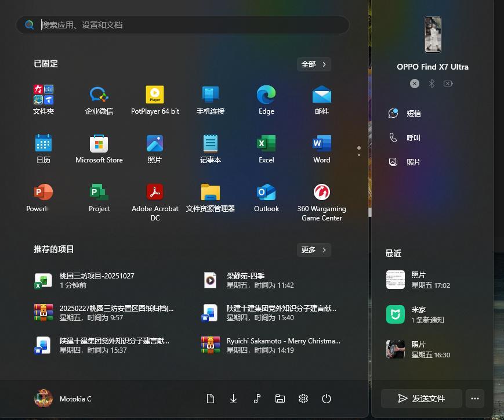The image size is (504, 420).
Task: Launch 企业微信 from pinned apps
Action: click(x=99, y=100)
